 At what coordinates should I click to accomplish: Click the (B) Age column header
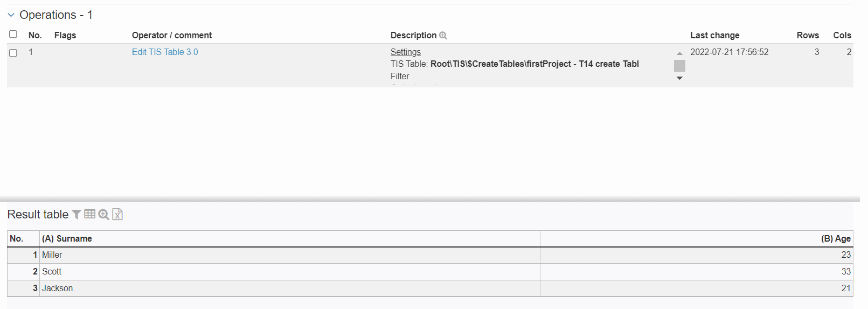pyautogui.click(x=835, y=239)
